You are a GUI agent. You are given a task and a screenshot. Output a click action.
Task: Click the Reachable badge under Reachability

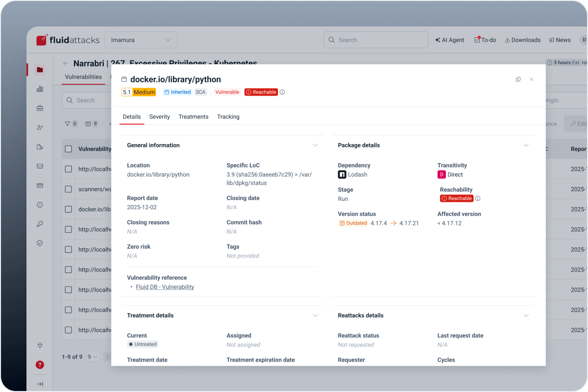point(457,198)
